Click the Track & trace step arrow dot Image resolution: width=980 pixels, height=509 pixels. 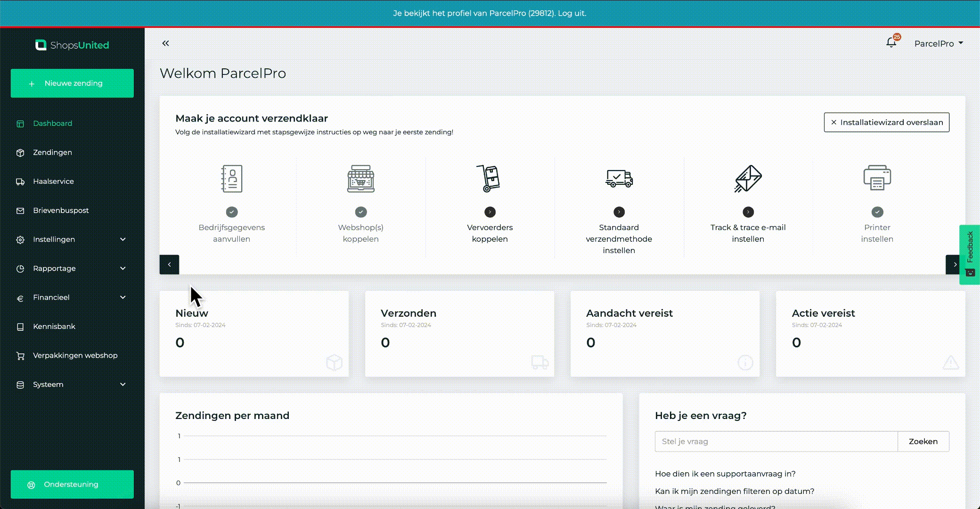[748, 212]
